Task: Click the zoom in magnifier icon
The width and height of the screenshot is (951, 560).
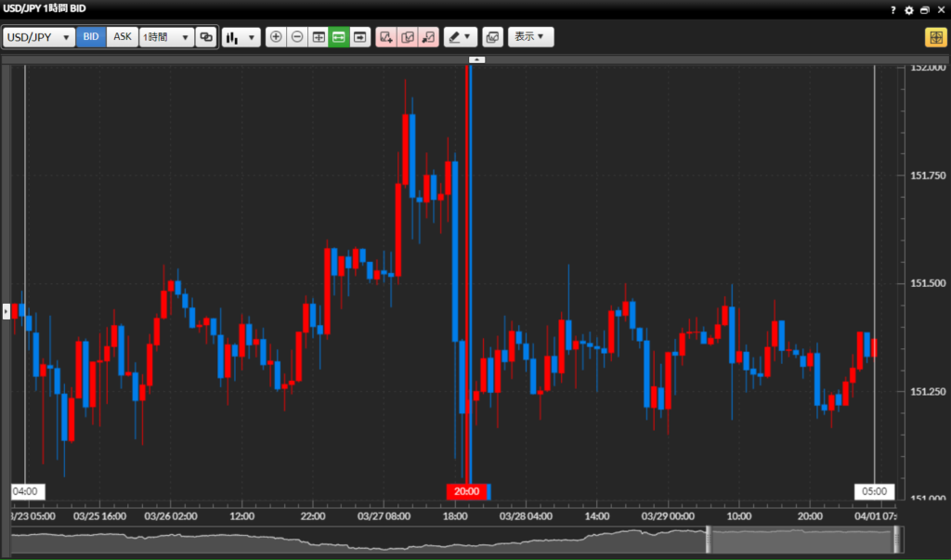Action: 276,37
